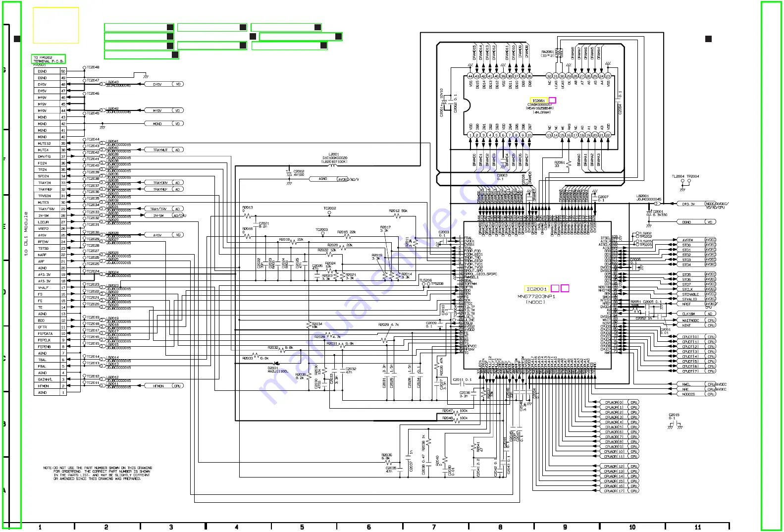Select the MUTE12 pin 39 row
The width and height of the screenshot is (784, 532).
[50, 144]
